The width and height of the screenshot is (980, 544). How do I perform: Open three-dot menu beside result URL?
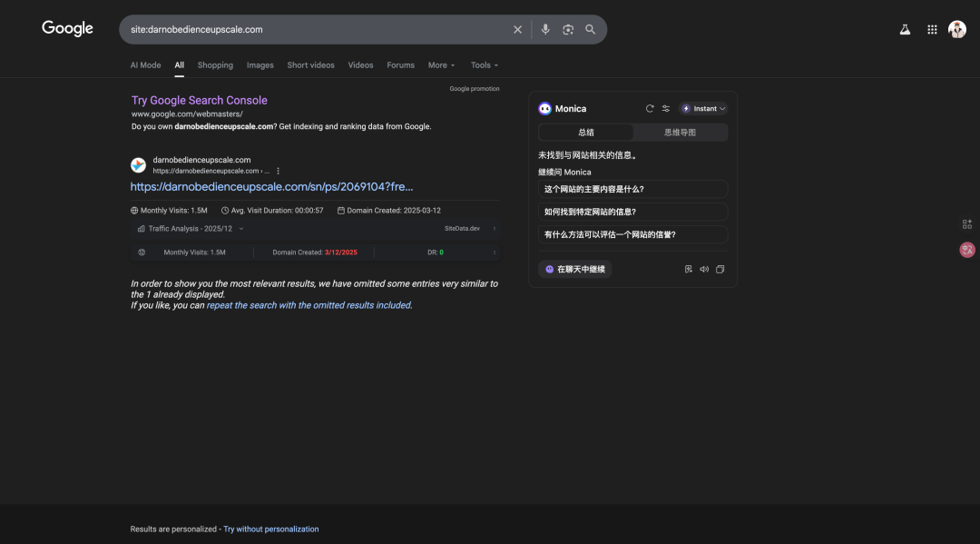pos(279,171)
